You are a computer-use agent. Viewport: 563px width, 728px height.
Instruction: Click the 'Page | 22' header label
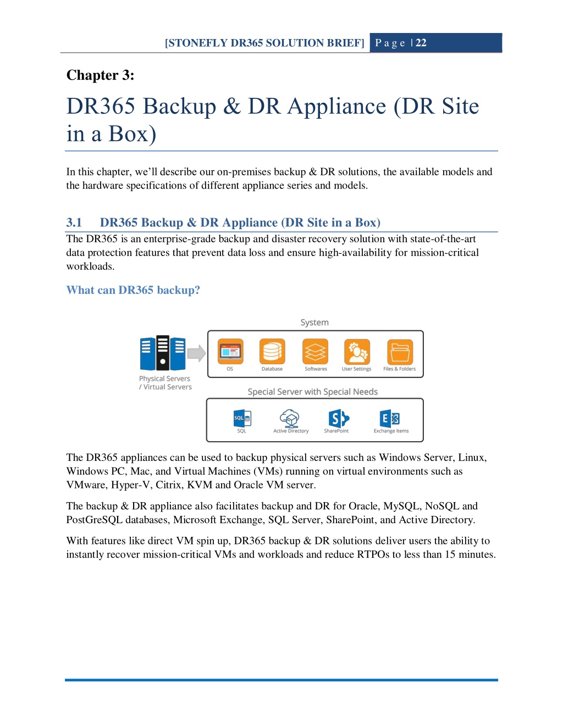point(401,43)
